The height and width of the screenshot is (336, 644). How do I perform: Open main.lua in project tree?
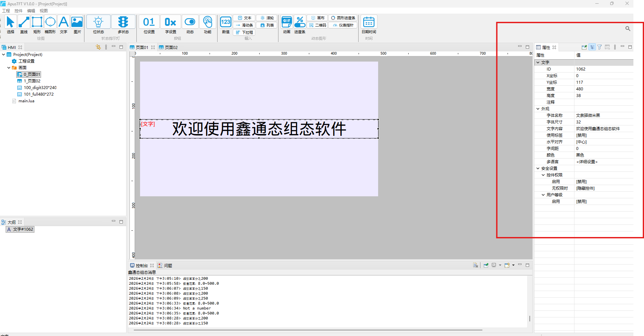pos(26,101)
